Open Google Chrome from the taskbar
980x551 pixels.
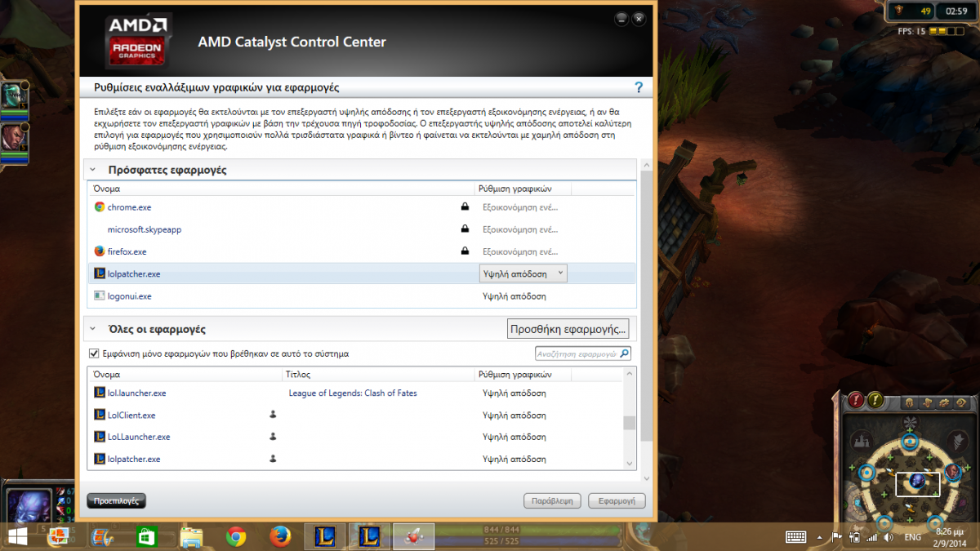(237, 536)
